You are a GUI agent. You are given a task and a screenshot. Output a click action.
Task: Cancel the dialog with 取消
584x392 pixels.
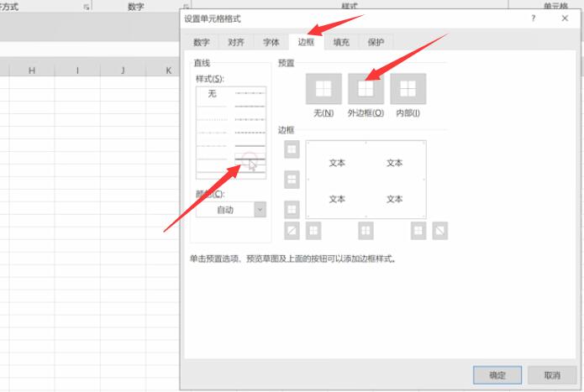[552, 375]
